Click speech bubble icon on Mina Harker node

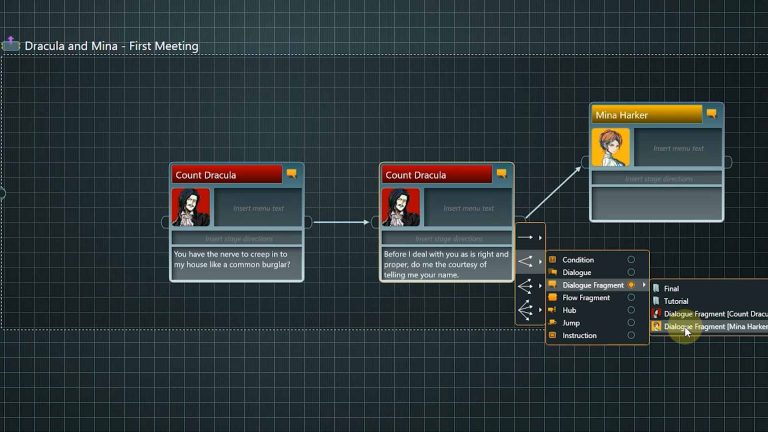click(x=712, y=114)
